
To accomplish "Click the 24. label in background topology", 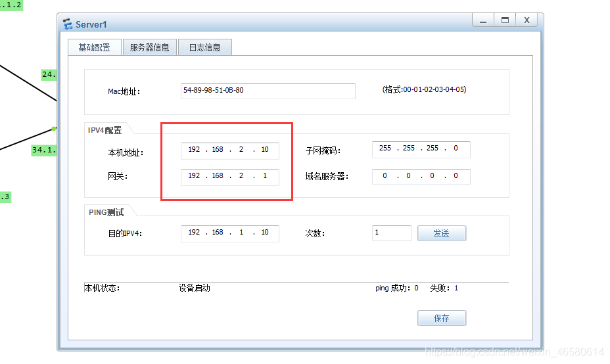I will pyautogui.click(x=49, y=74).
